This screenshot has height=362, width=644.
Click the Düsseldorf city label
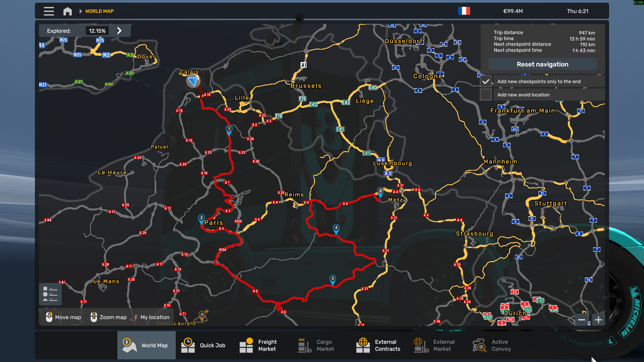coord(404,41)
